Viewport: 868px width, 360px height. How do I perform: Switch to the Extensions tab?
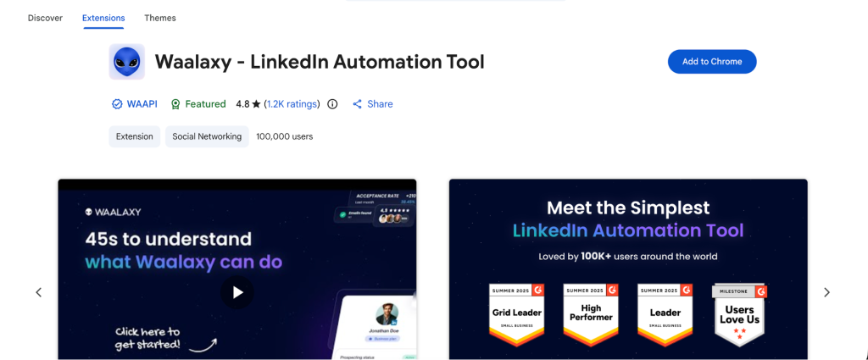click(x=103, y=18)
